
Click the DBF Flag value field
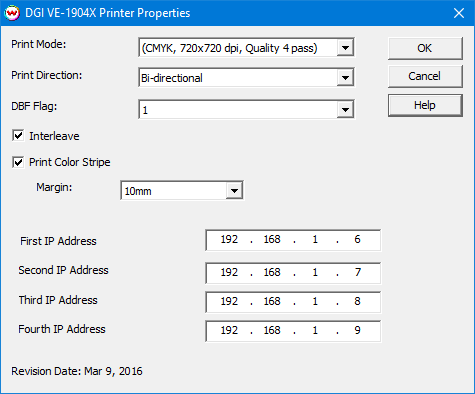[238, 109]
